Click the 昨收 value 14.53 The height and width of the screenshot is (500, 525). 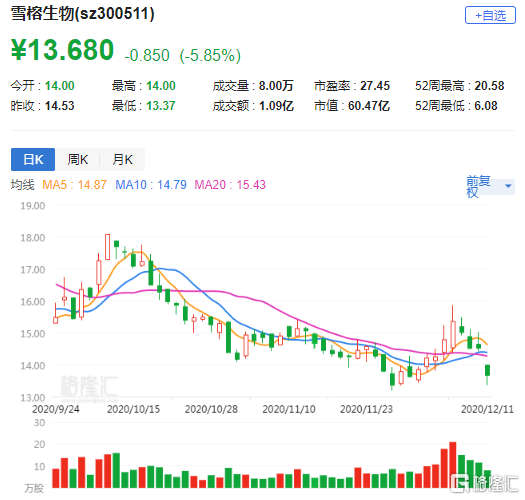(x=60, y=106)
